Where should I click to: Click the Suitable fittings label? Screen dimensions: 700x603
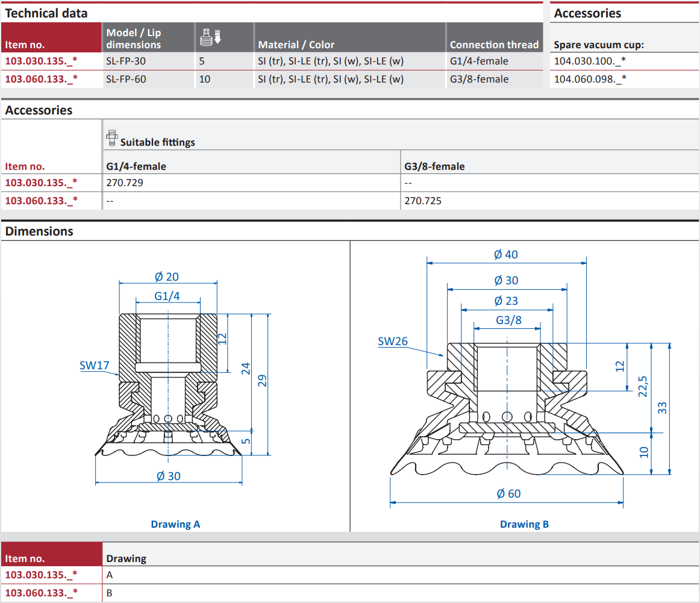pos(158,142)
